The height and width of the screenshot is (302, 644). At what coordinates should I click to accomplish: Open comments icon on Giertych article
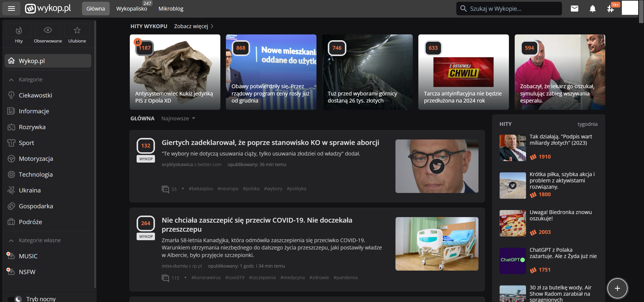coord(165,189)
